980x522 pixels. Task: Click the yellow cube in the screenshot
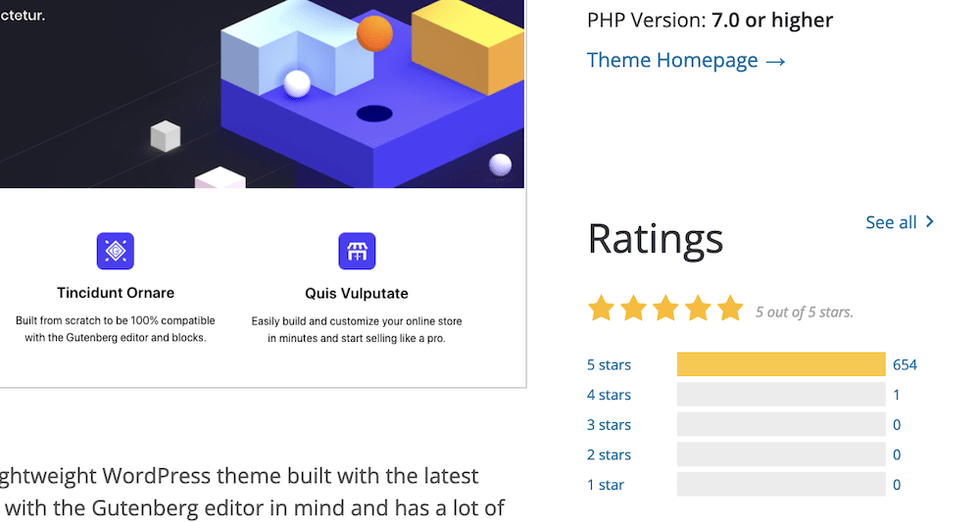point(468,45)
